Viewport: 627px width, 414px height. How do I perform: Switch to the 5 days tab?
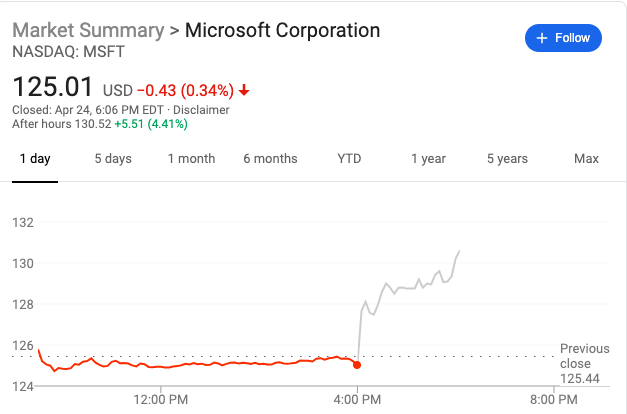(x=113, y=159)
